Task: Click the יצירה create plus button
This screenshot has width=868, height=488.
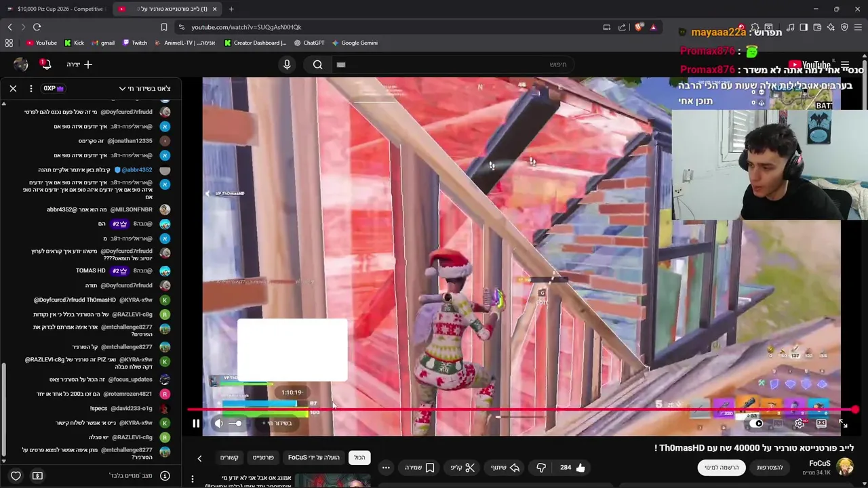Action: point(80,64)
